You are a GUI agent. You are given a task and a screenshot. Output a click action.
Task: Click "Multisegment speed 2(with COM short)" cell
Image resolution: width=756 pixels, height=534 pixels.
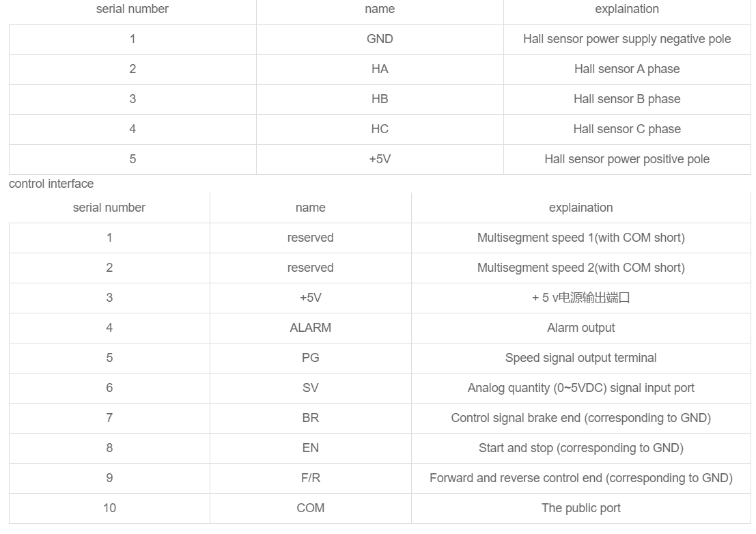tap(580, 268)
